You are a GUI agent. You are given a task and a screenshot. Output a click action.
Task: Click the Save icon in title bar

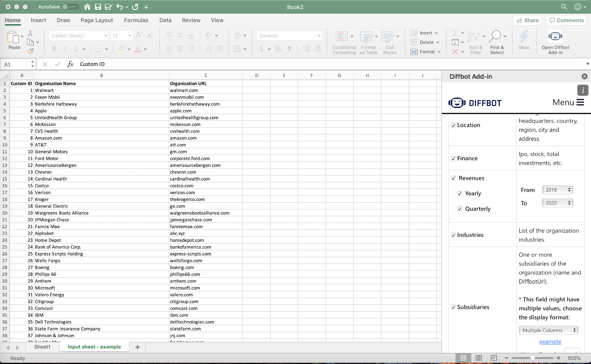pyautogui.click(x=98, y=7)
